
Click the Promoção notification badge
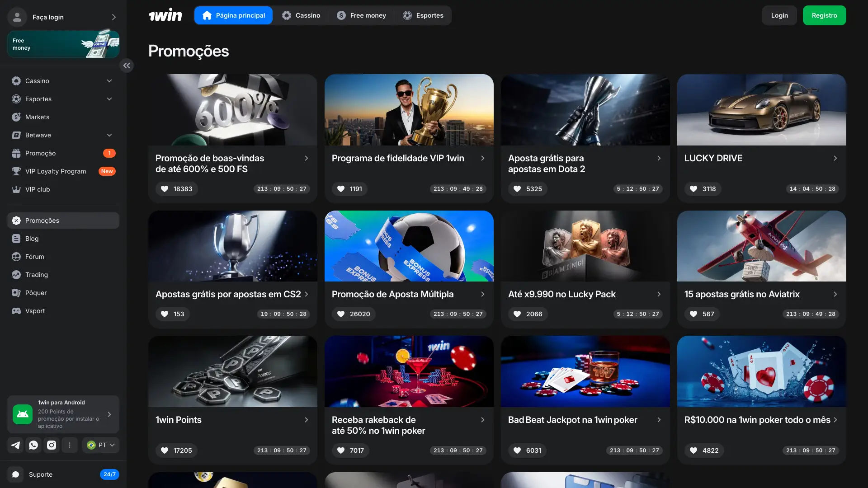(x=109, y=153)
